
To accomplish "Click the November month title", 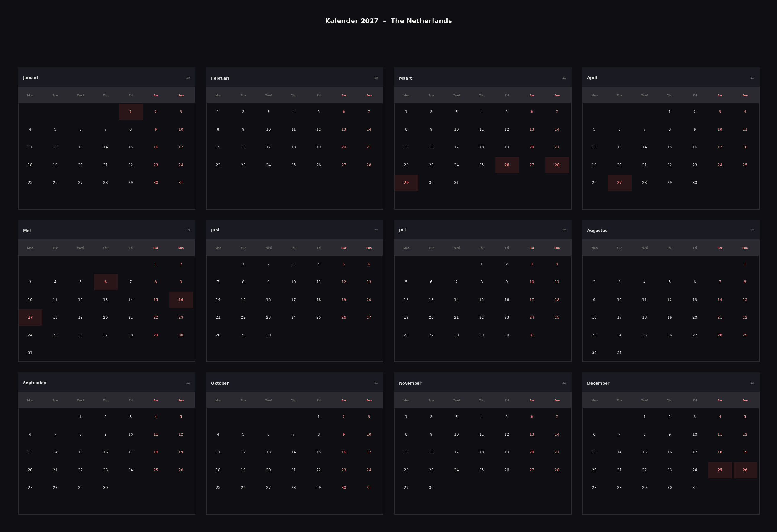I will [x=410, y=383].
